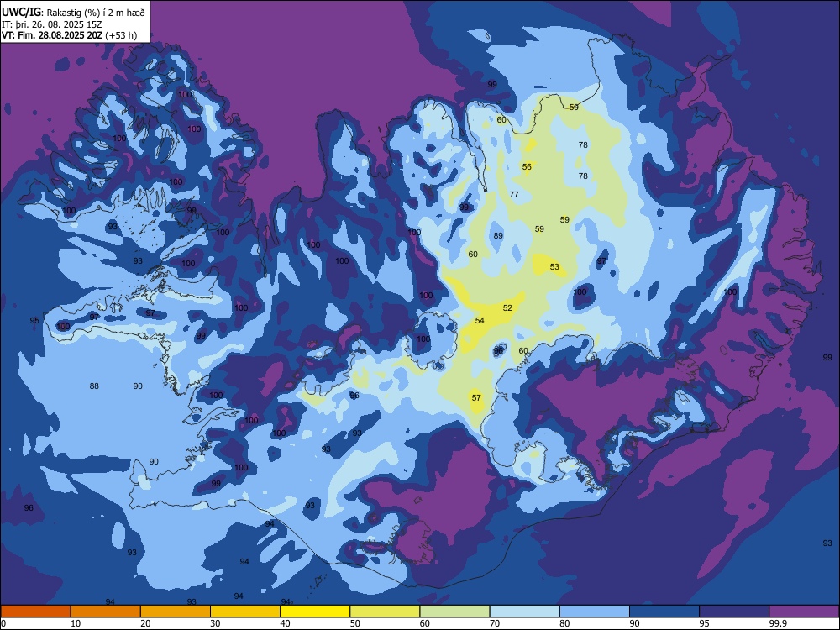Viewport: 840px width, 630px height.
Task: Click the '40' legend tick label
Action: point(286,623)
